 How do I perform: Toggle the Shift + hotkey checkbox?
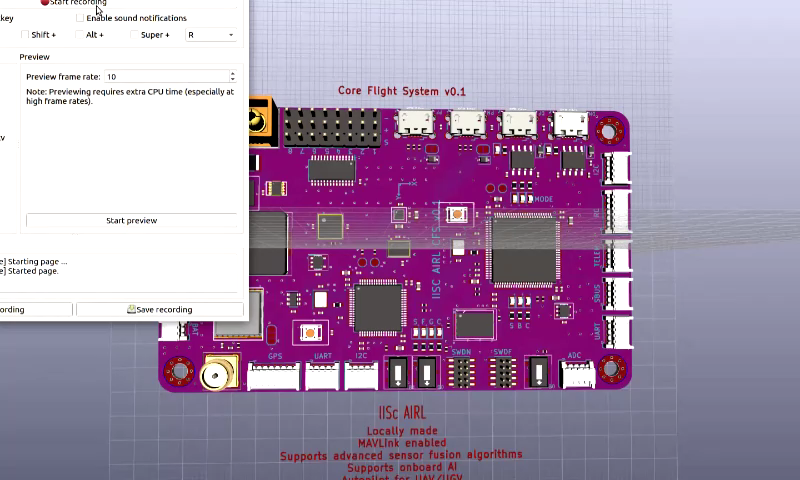pos(24,35)
